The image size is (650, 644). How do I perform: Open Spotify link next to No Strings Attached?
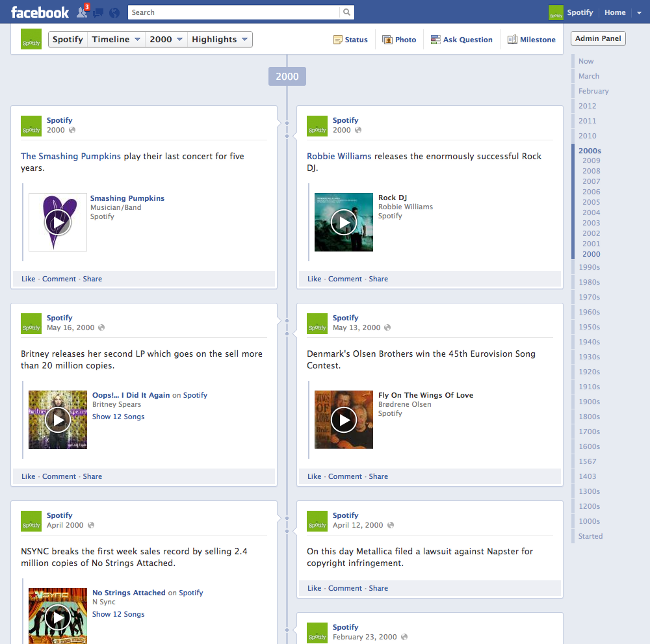coord(190,593)
